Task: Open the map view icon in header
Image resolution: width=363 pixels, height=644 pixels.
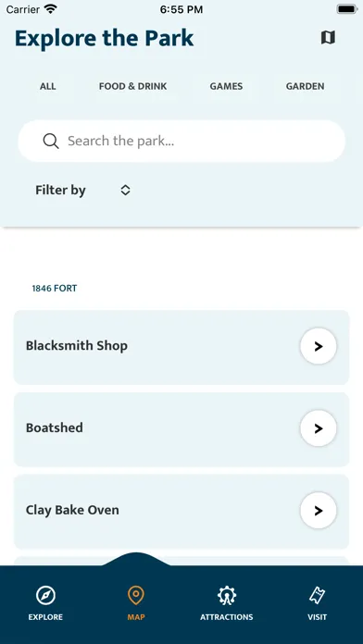Action: pyautogui.click(x=328, y=38)
